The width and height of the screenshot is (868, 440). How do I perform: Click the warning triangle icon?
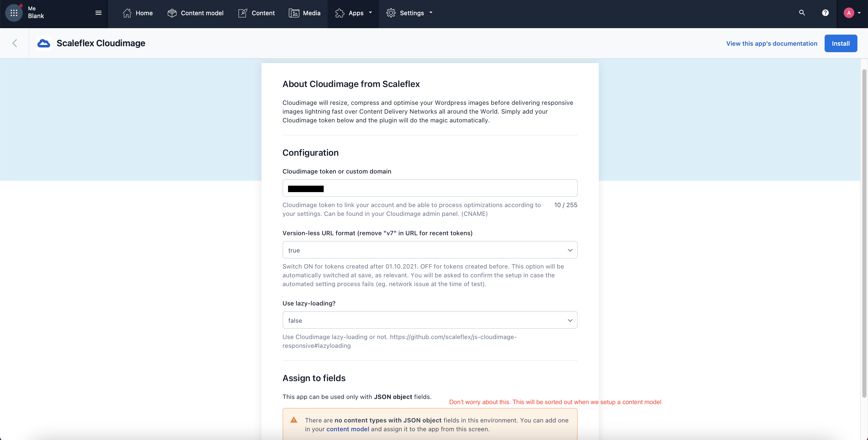point(294,420)
